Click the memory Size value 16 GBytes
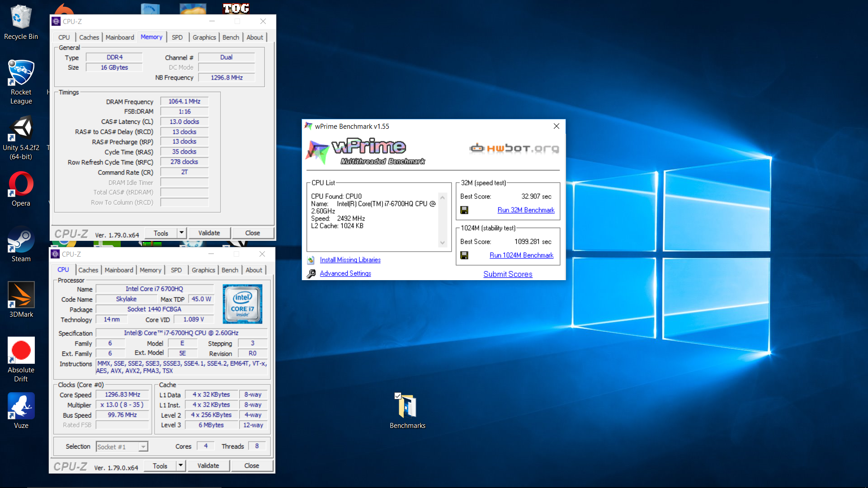This screenshot has height=488, width=868. click(x=114, y=67)
